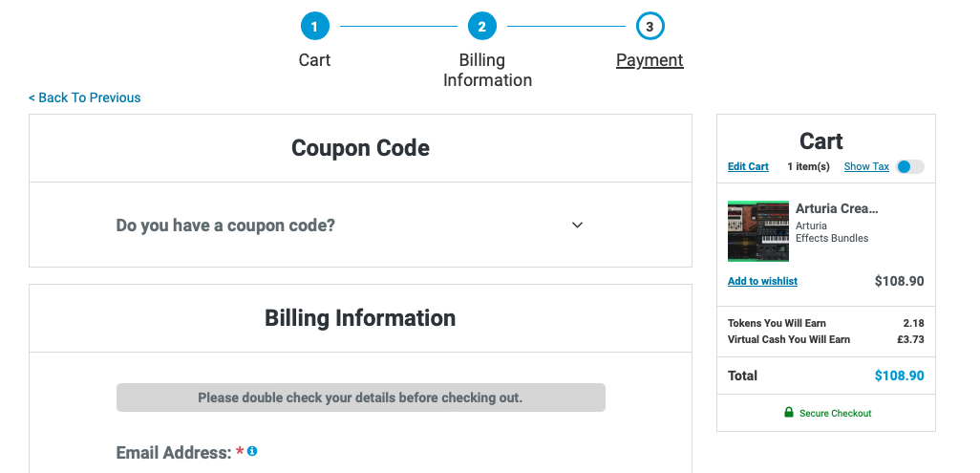Click the green Secure Checkout padlock icon
This screenshot has height=473, width=980.
(x=789, y=412)
